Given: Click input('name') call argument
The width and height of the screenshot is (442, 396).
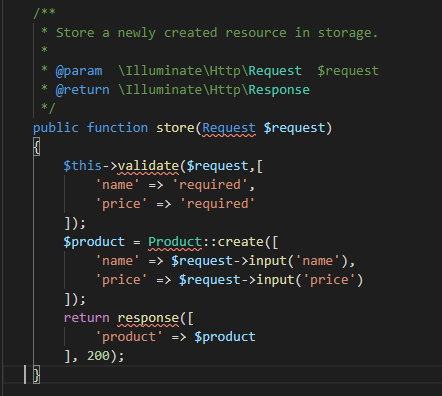Looking at the screenshot, I should 317,261.
